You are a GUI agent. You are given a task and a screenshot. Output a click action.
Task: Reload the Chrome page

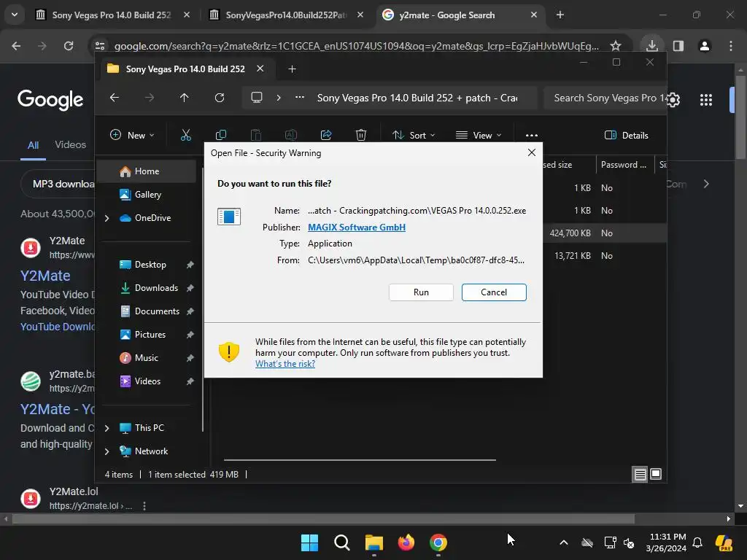coord(69,46)
